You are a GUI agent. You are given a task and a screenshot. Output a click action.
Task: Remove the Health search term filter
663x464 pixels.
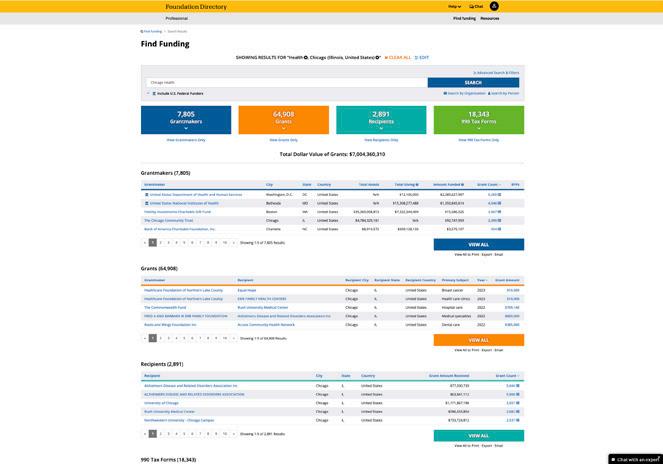[x=306, y=58]
